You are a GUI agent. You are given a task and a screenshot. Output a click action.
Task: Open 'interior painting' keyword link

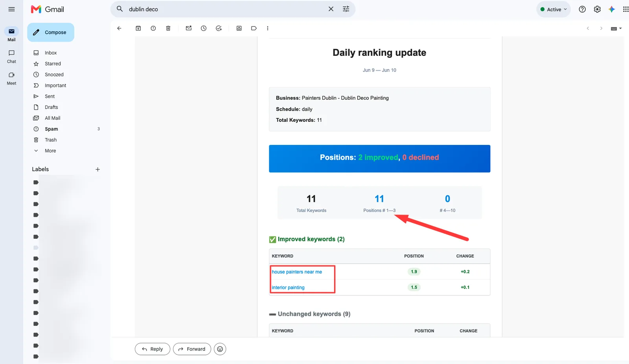pyautogui.click(x=288, y=287)
